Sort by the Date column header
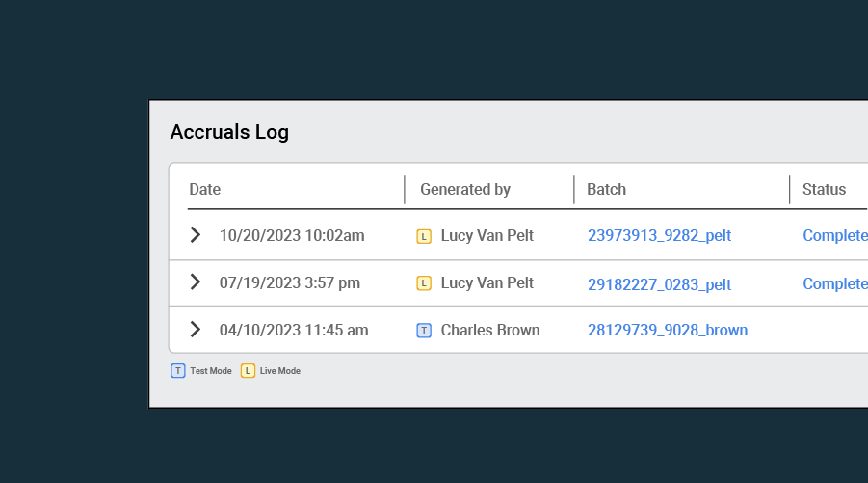Viewport: 868px width, 483px height. pos(205,190)
